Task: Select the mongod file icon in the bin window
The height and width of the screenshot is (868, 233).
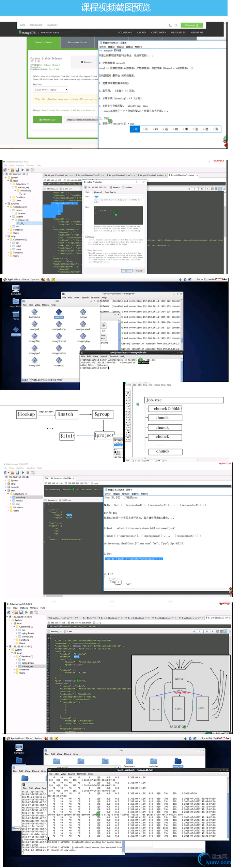Action: click(34, 325)
